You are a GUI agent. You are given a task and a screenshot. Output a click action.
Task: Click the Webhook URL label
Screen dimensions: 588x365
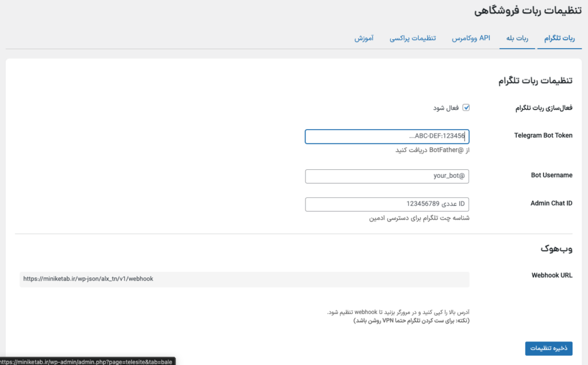click(552, 275)
